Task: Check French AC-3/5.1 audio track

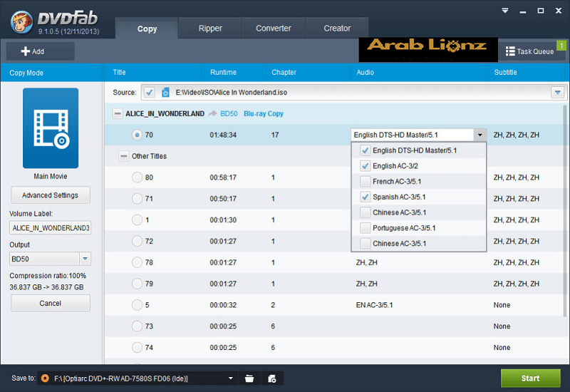Action: (365, 181)
